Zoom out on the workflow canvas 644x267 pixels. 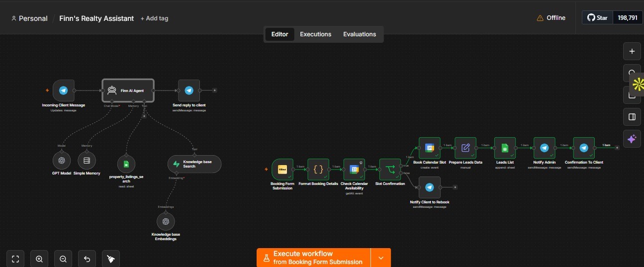coord(63,259)
